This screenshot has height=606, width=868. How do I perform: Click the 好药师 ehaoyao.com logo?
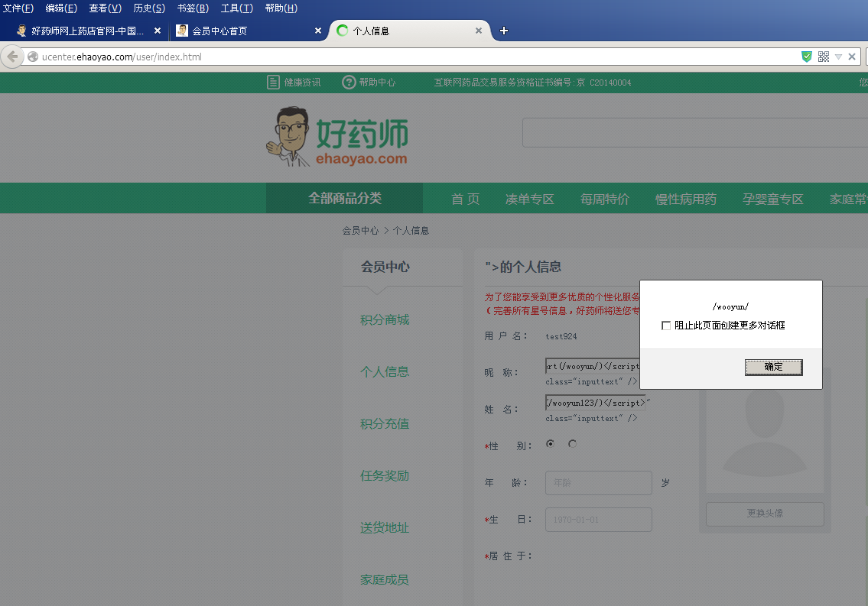click(x=337, y=137)
